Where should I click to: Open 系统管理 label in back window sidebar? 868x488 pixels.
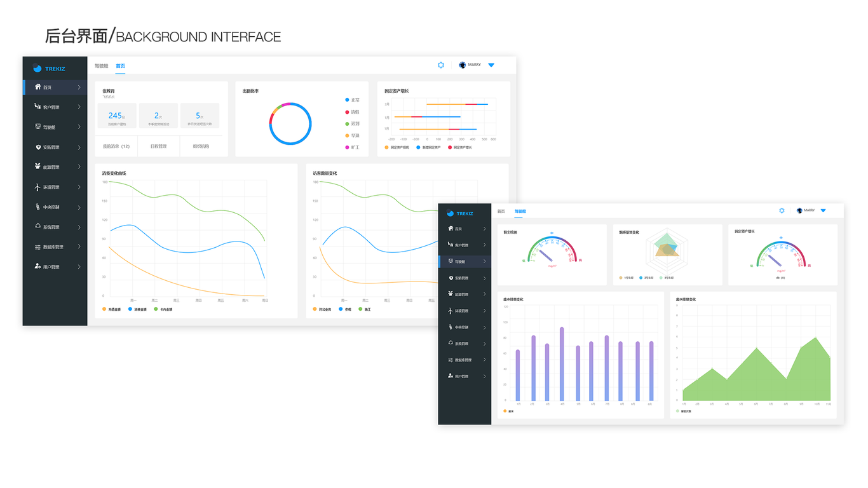click(51, 227)
